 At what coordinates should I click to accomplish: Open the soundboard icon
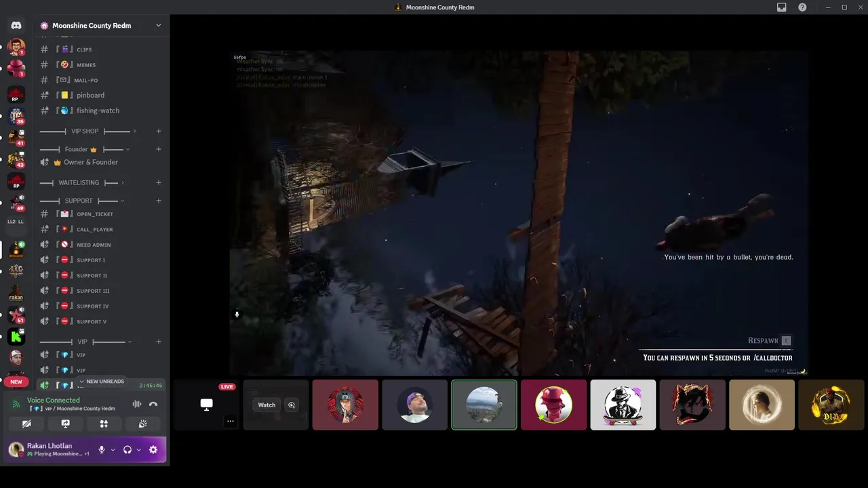[142, 424]
